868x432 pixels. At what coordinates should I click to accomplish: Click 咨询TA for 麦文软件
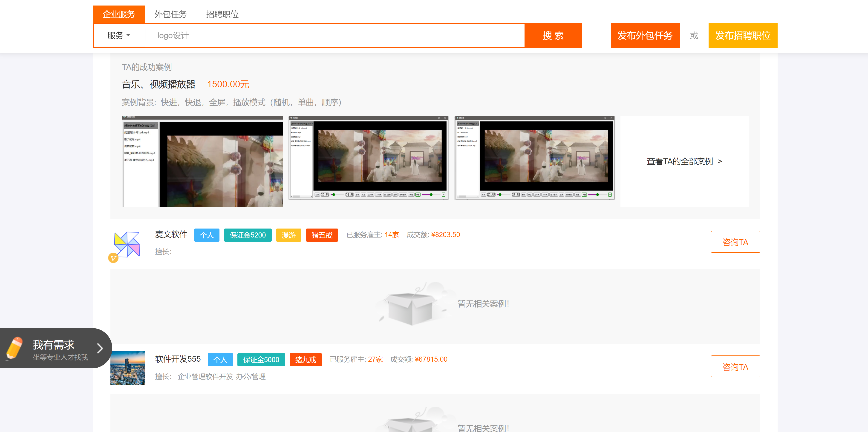point(735,242)
